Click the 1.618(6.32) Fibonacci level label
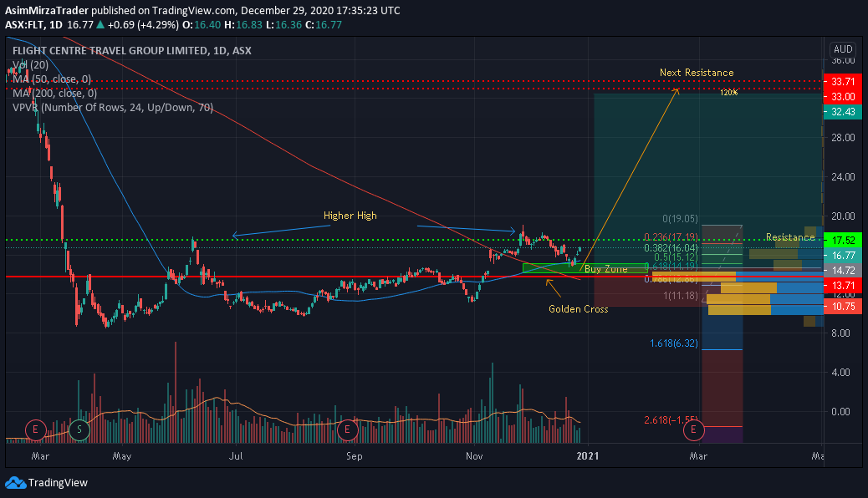 (x=674, y=343)
